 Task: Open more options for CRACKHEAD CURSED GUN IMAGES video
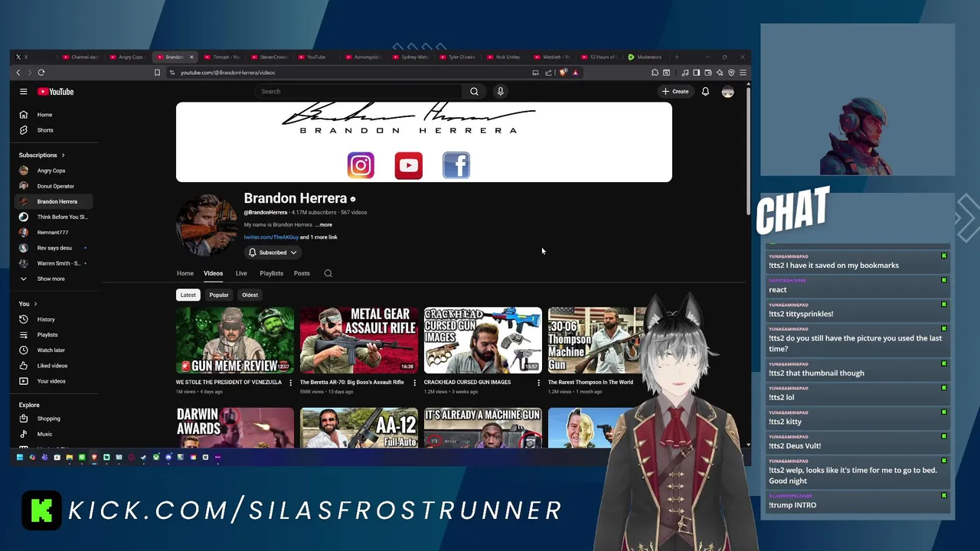click(538, 383)
